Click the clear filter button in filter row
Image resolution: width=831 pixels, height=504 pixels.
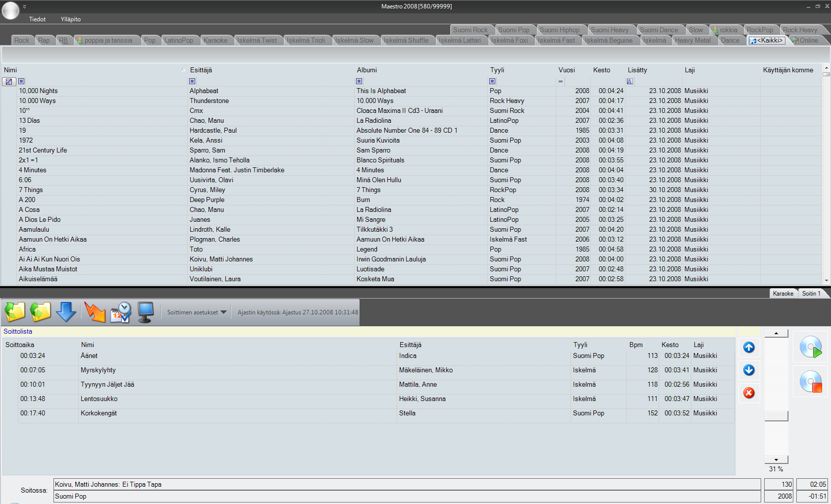click(x=9, y=82)
